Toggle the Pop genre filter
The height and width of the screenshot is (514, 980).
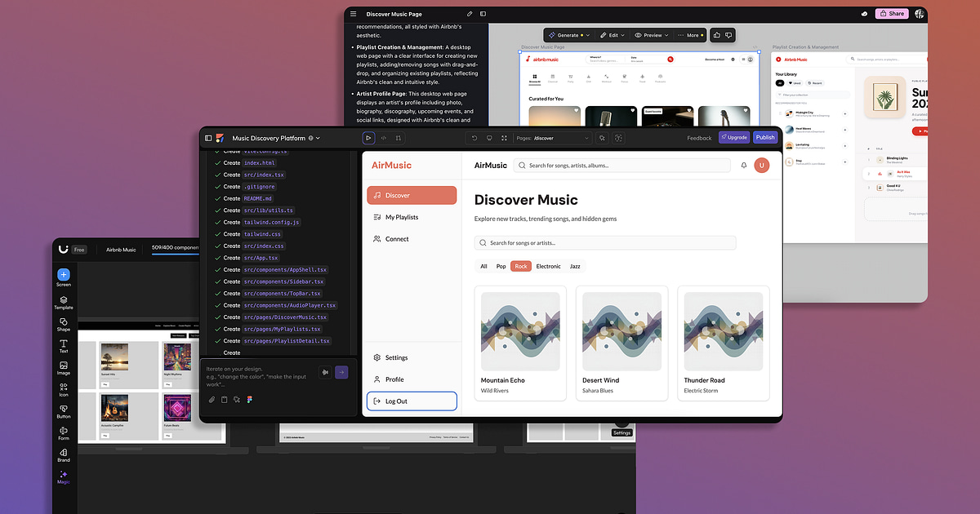500,266
